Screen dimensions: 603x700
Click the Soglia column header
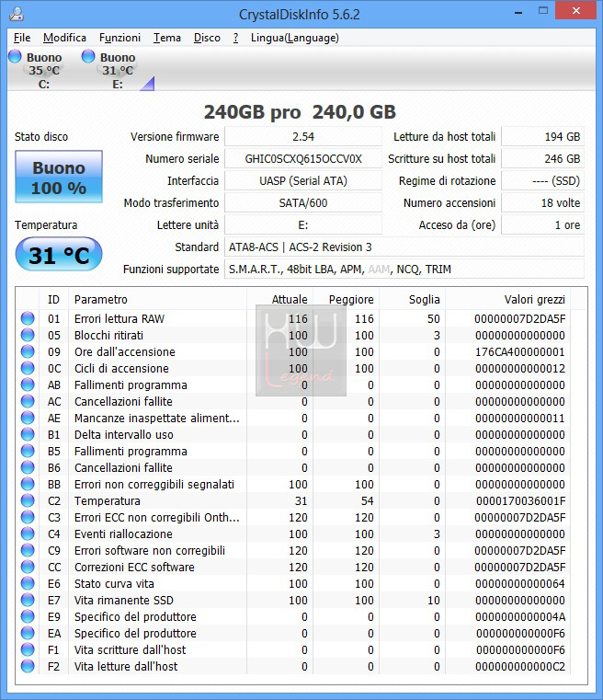412,299
